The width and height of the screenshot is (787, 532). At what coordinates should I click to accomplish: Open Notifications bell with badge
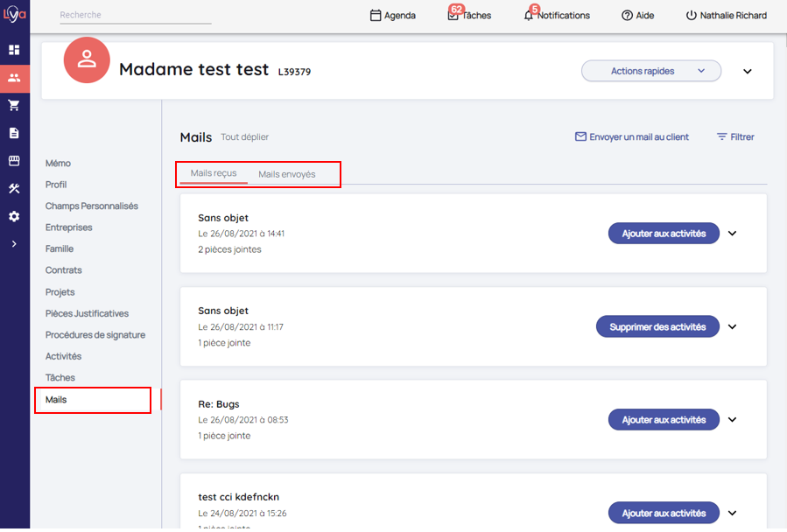(x=529, y=16)
